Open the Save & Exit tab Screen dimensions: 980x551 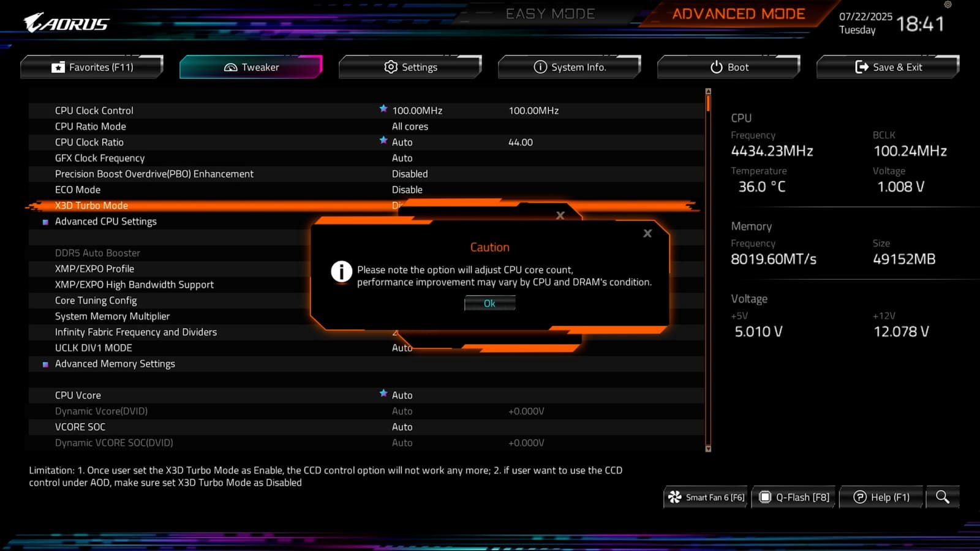(x=888, y=67)
